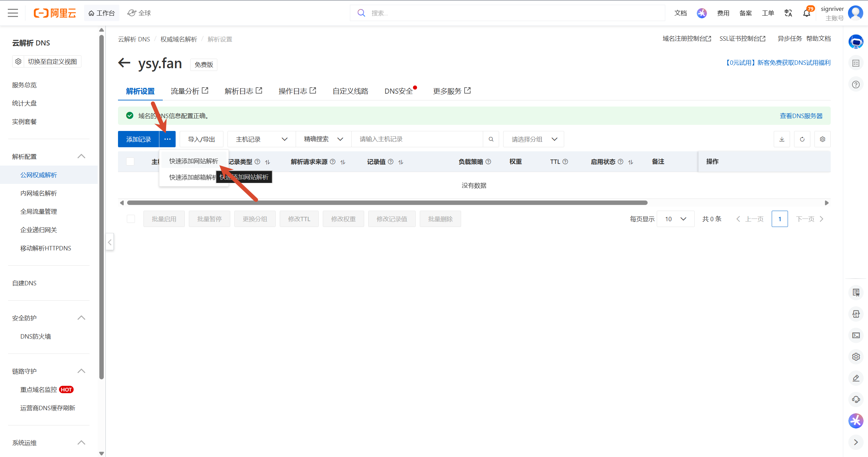Open the user avatar profile menu
Image resolution: width=868 pixels, height=457 pixels.
pyautogui.click(x=855, y=13)
